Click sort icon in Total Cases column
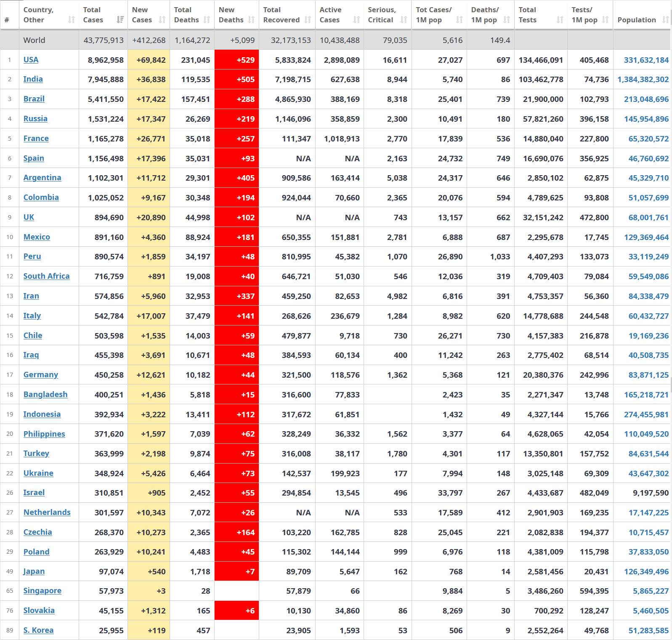The image size is (672, 640). click(x=120, y=20)
